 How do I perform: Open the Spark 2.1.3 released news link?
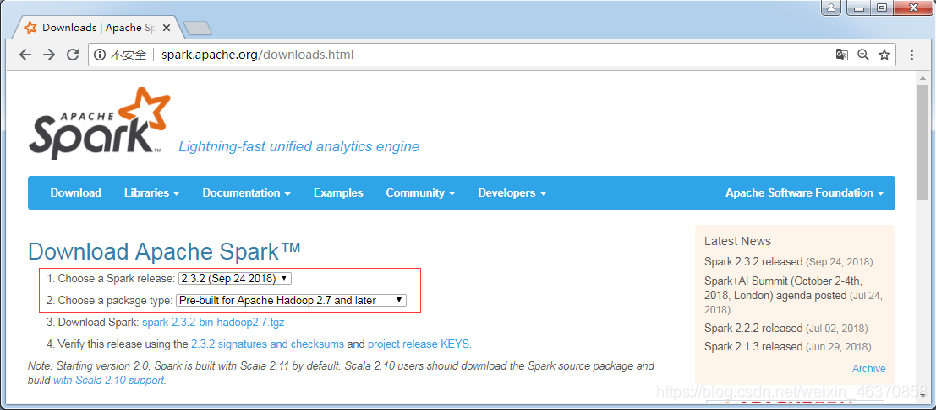(x=753, y=347)
